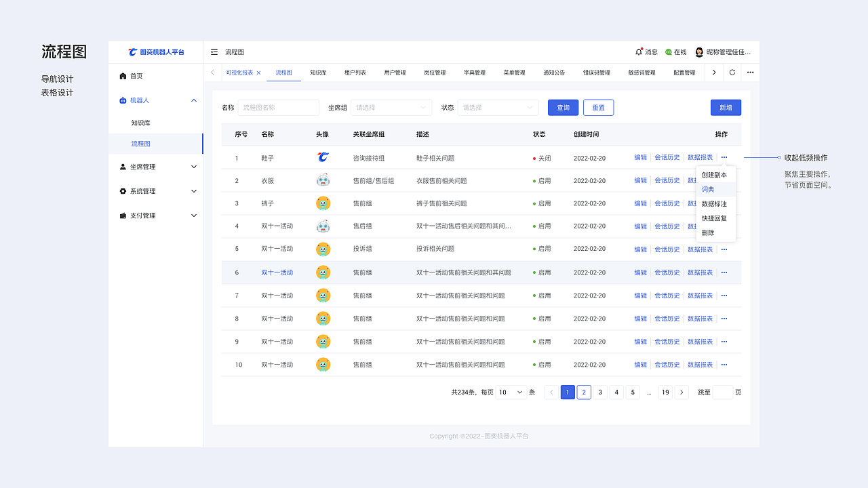Open more actions for row 9

click(x=724, y=342)
